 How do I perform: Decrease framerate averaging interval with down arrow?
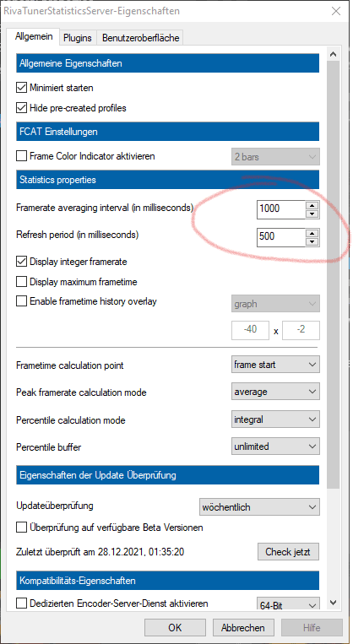pos(312,214)
